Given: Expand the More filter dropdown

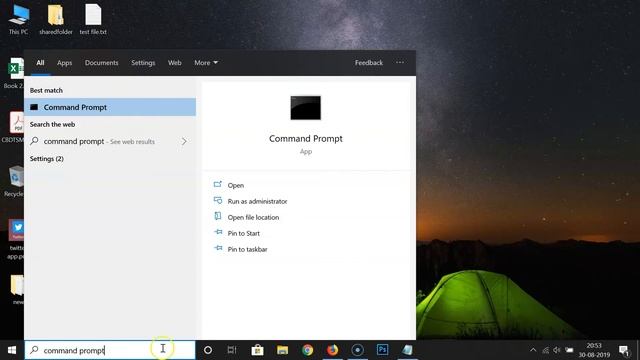Looking at the screenshot, I should coord(206,62).
